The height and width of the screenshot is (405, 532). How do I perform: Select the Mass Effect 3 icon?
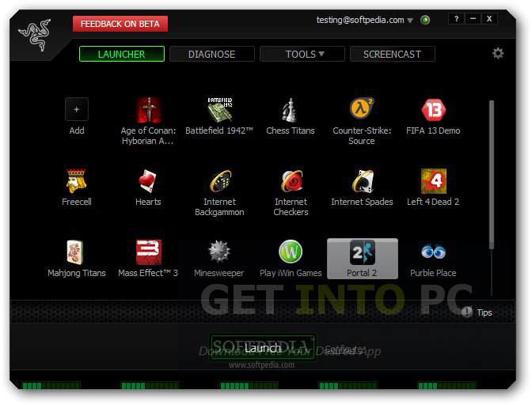click(149, 252)
